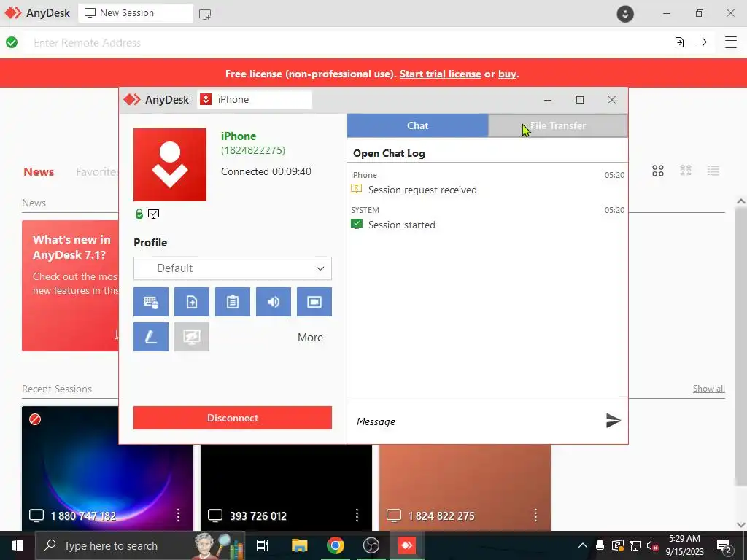Click AnyDesk taskbar icon
This screenshot has height=560, width=747.
pyautogui.click(x=407, y=545)
